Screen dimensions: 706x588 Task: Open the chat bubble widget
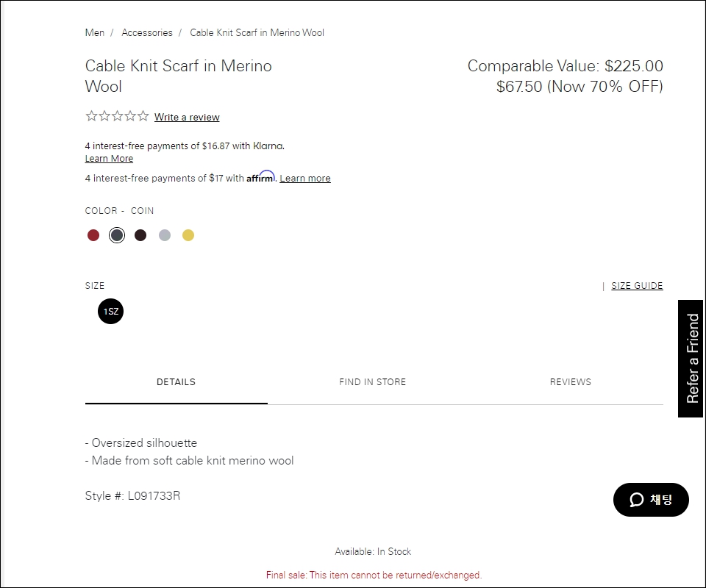coord(651,500)
